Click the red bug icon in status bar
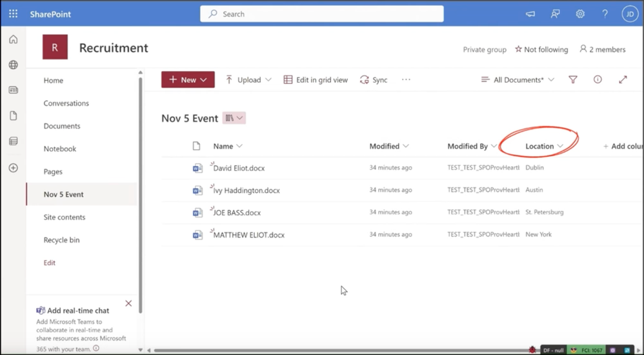This screenshot has width=644, height=355. pyautogui.click(x=533, y=350)
